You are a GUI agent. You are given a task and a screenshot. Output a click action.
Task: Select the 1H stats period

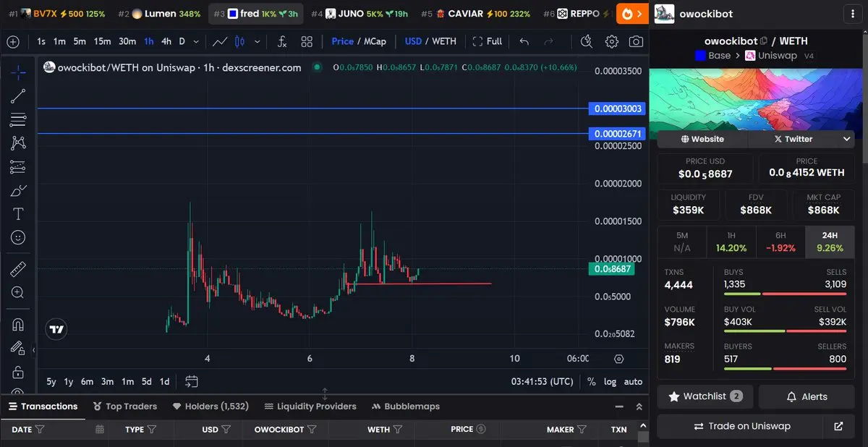coord(731,242)
